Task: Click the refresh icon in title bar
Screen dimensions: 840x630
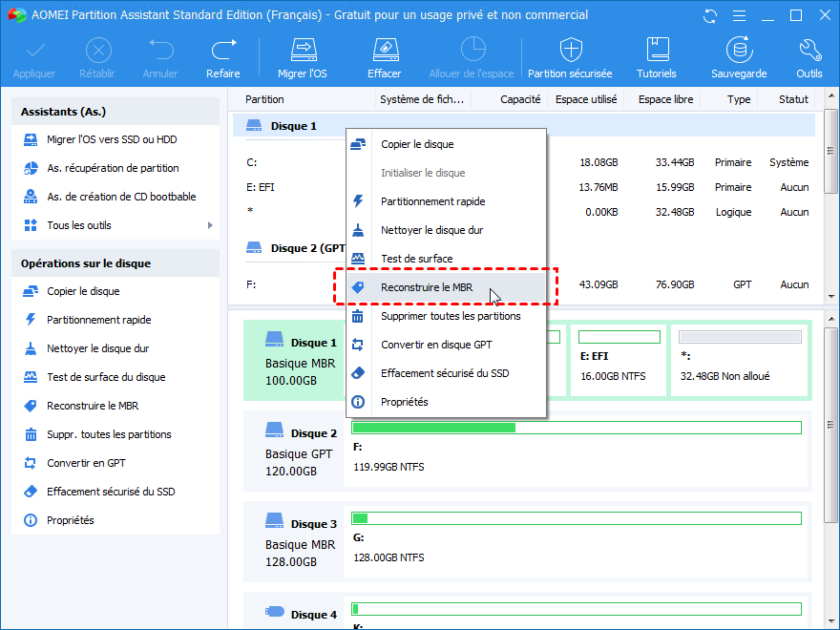Action: [x=709, y=16]
